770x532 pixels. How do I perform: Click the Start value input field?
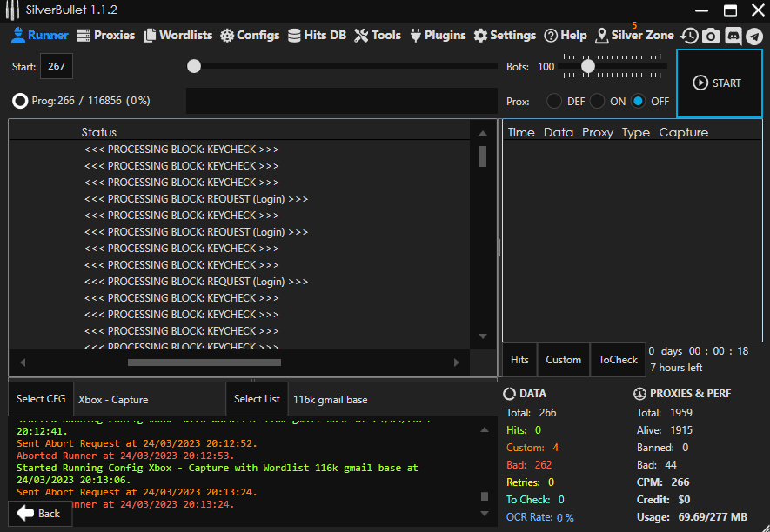[x=57, y=67]
